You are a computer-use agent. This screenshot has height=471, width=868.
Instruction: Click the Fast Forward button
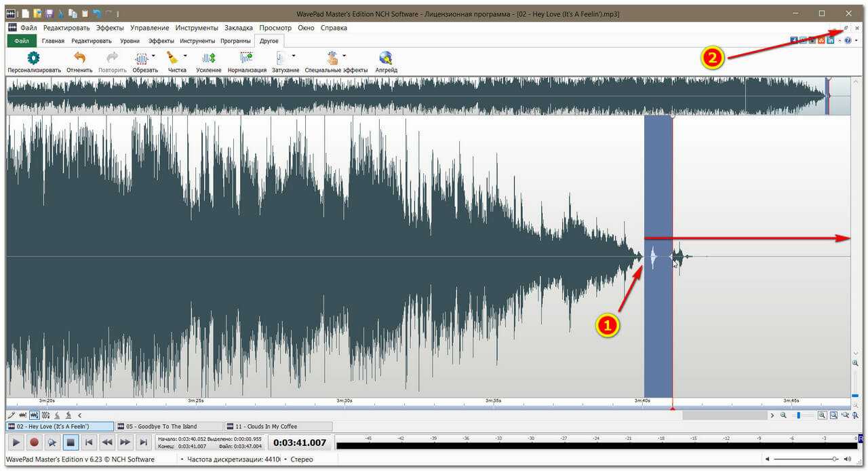coord(125,442)
